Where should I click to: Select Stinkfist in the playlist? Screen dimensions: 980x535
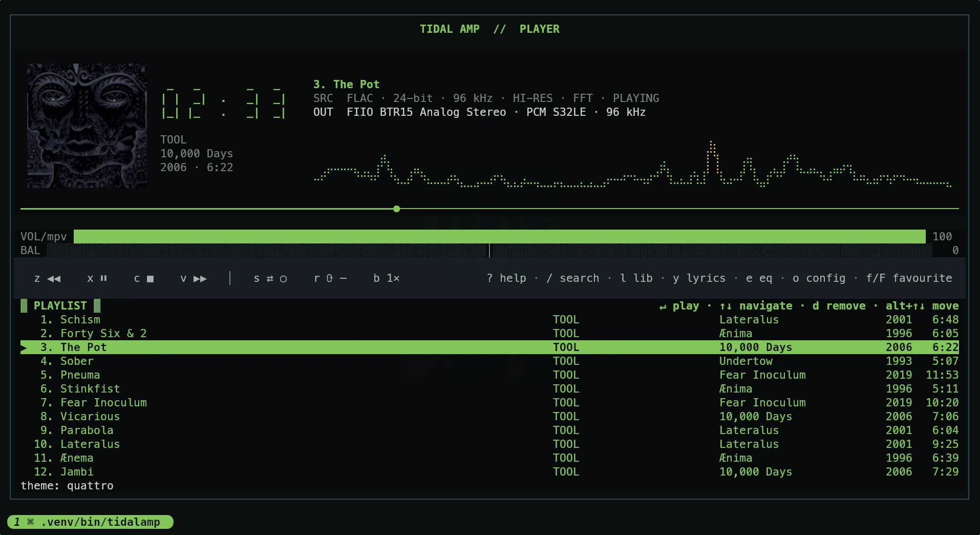(x=489, y=389)
